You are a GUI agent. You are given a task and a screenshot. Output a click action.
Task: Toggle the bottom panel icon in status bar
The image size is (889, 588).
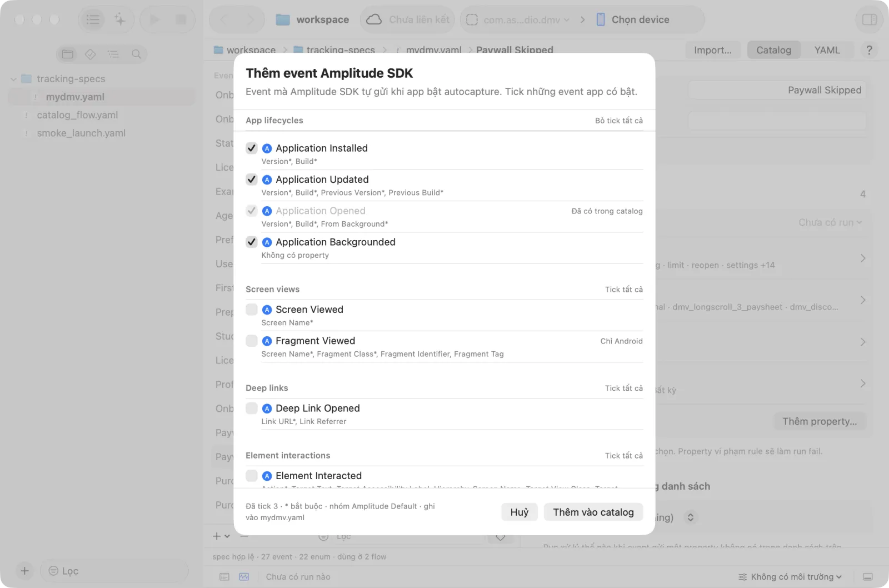(x=868, y=577)
